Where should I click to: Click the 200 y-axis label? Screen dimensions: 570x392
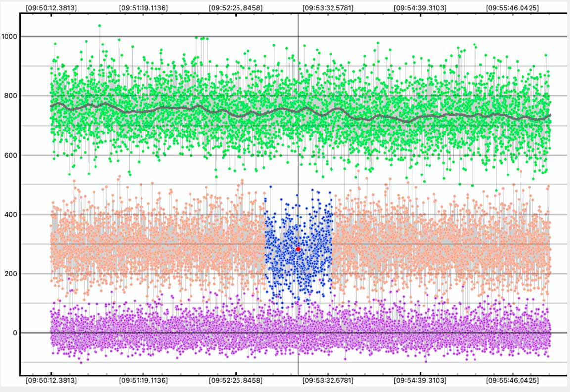(11, 274)
